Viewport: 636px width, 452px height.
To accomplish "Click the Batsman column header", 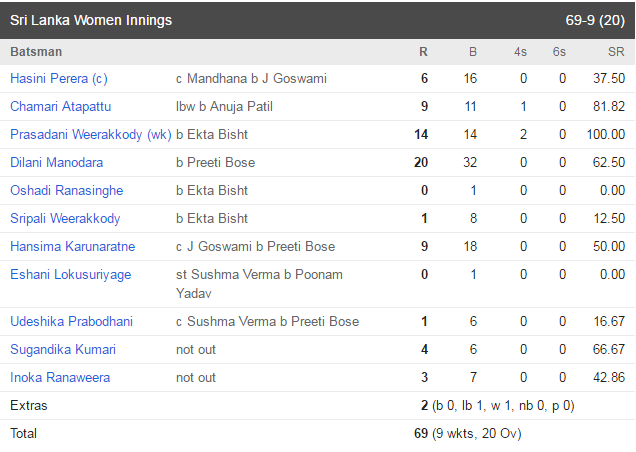I will [36, 52].
